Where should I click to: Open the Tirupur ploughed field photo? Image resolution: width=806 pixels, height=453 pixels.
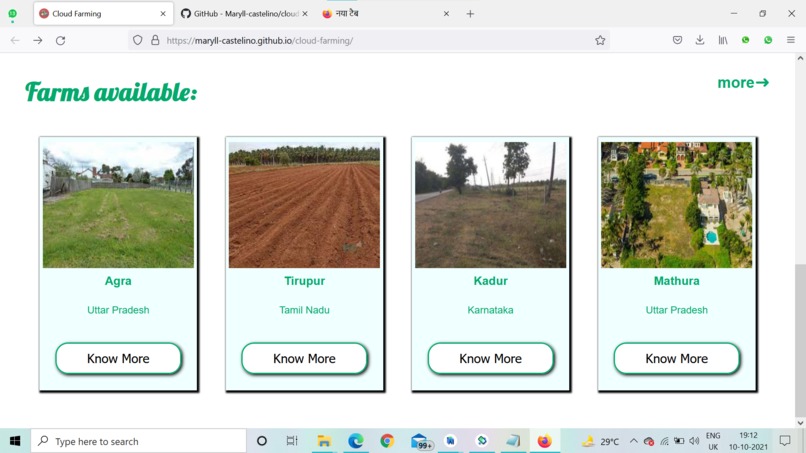pos(304,205)
